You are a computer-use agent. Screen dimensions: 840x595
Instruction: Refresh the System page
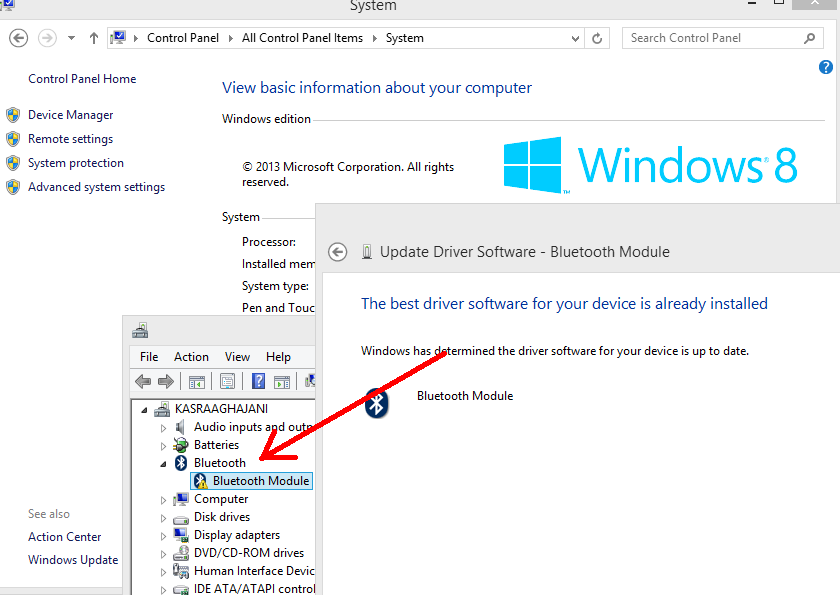click(597, 39)
